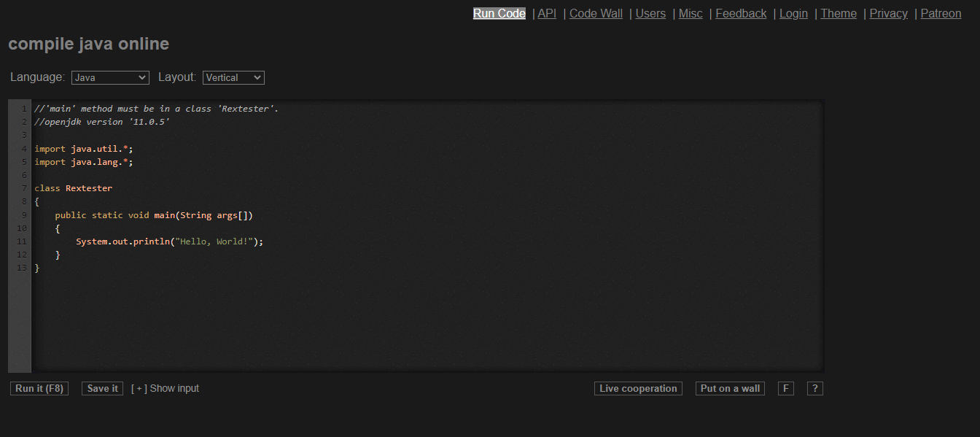Go to the Code Wall page
Viewport: 980px width, 437px height.
coord(596,13)
